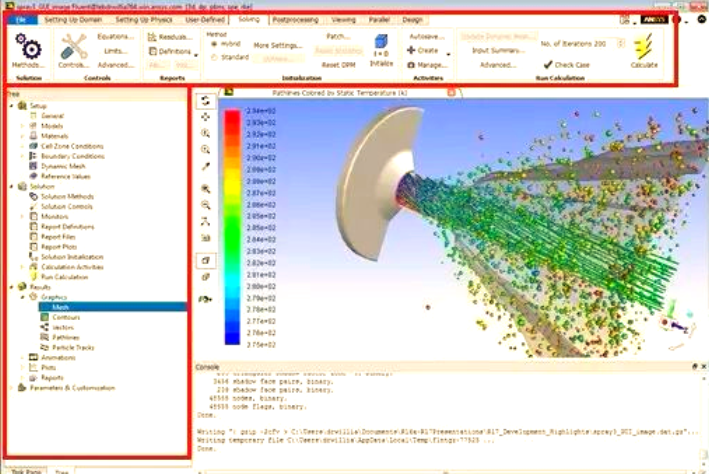
Task: Select the Standard initialization method
Action: click(214, 57)
